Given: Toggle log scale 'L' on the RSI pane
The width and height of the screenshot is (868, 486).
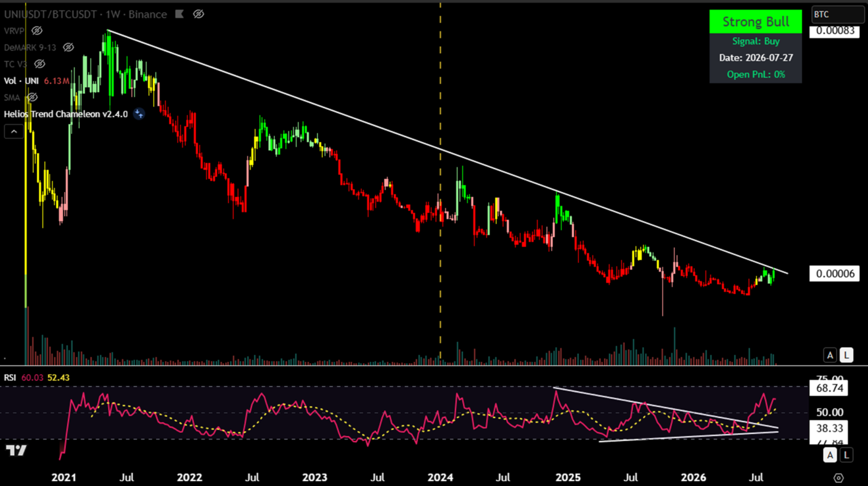Looking at the screenshot, I should (x=847, y=455).
